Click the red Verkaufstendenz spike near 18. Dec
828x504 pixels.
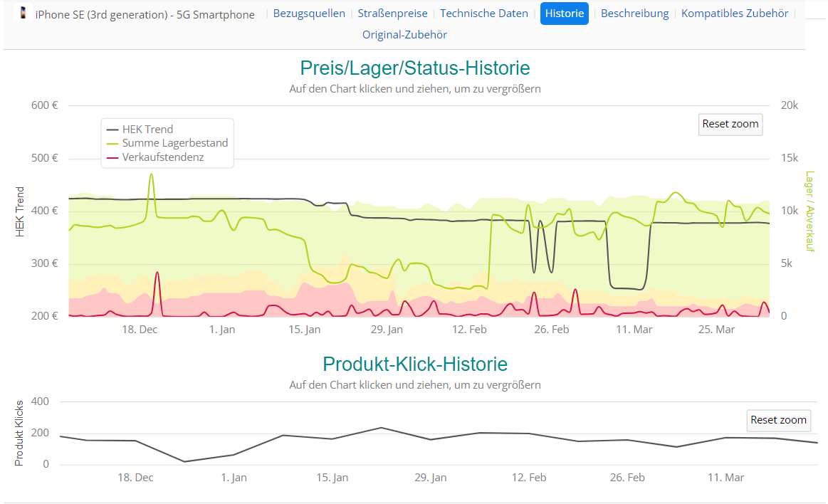(157, 273)
